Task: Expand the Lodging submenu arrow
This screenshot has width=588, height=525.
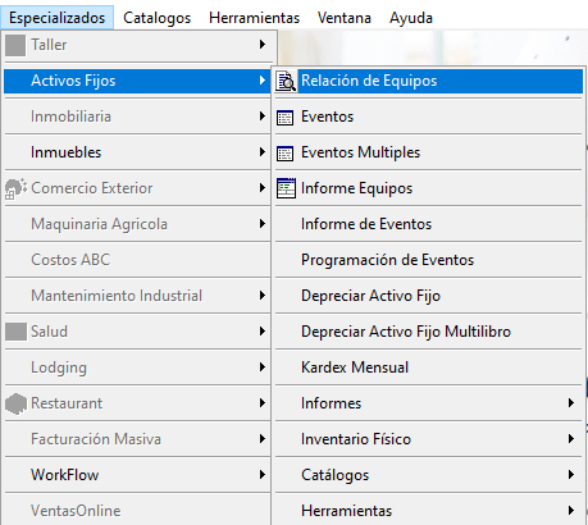Action: click(x=262, y=367)
